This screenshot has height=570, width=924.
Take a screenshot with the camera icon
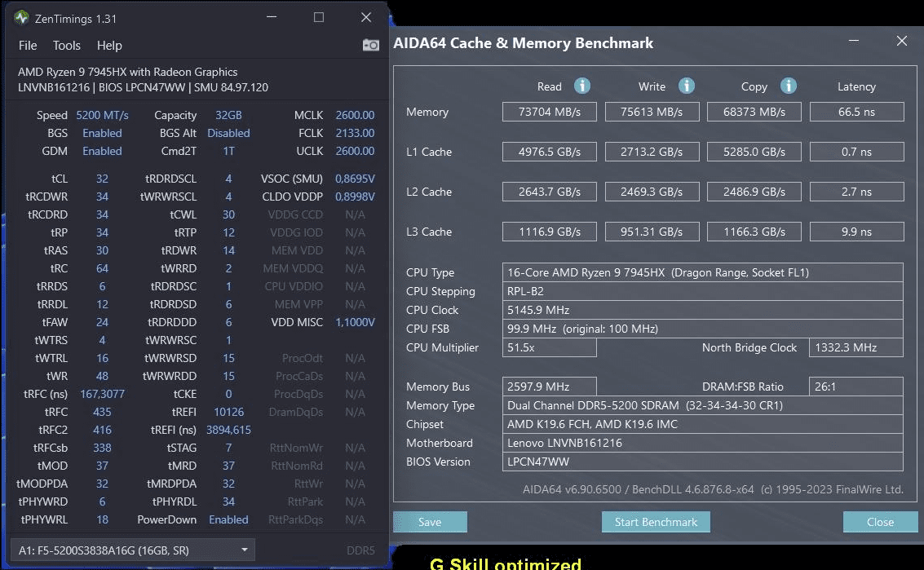pos(371,46)
